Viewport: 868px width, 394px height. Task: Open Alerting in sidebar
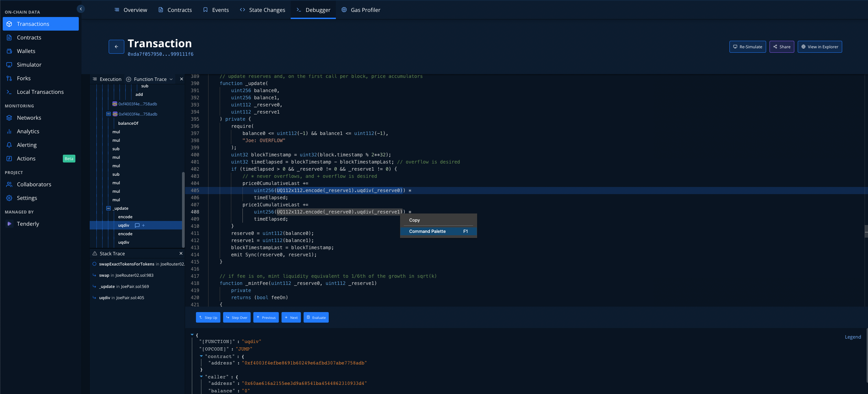click(x=41, y=145)
